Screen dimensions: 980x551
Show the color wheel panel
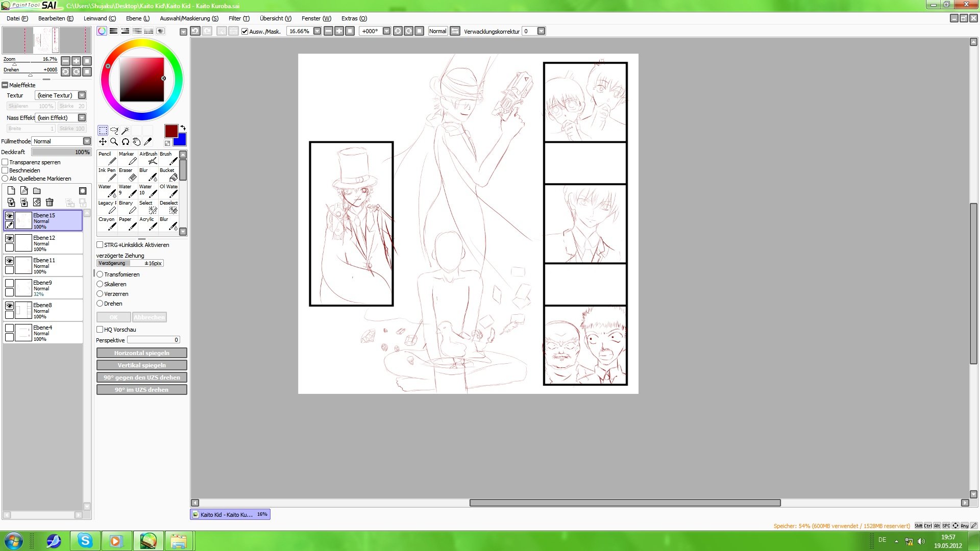coord(102,31)
